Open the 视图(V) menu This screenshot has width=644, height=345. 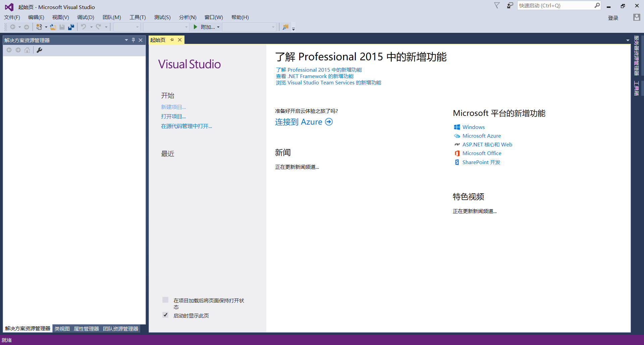(x=61, y=17)
